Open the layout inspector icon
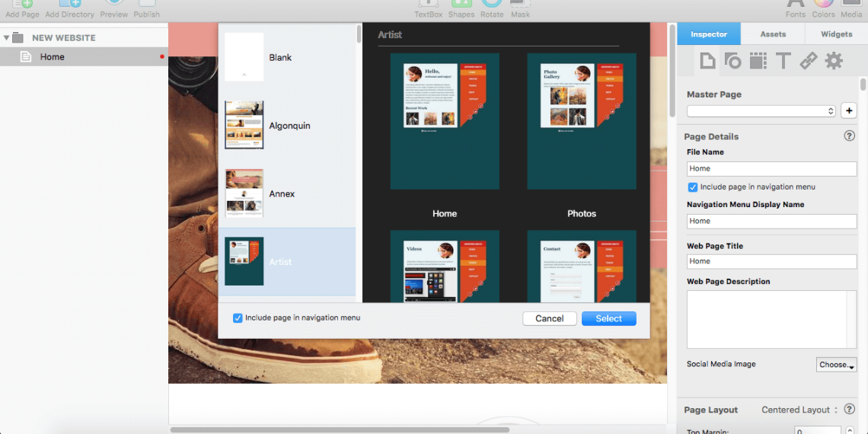Image resolution: width=868 pixels, height=434 pixels. (758, 61)
